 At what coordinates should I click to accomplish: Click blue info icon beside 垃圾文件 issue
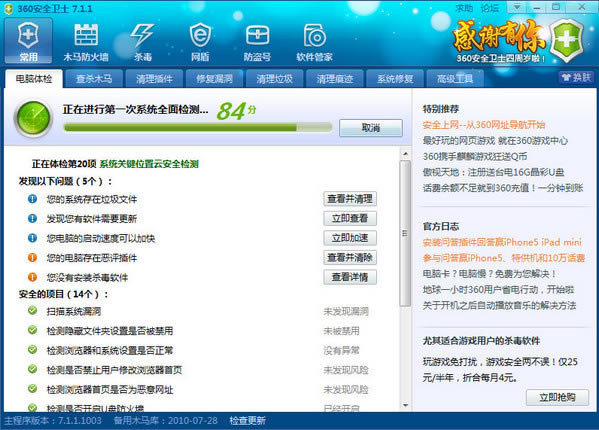(32, 199)
